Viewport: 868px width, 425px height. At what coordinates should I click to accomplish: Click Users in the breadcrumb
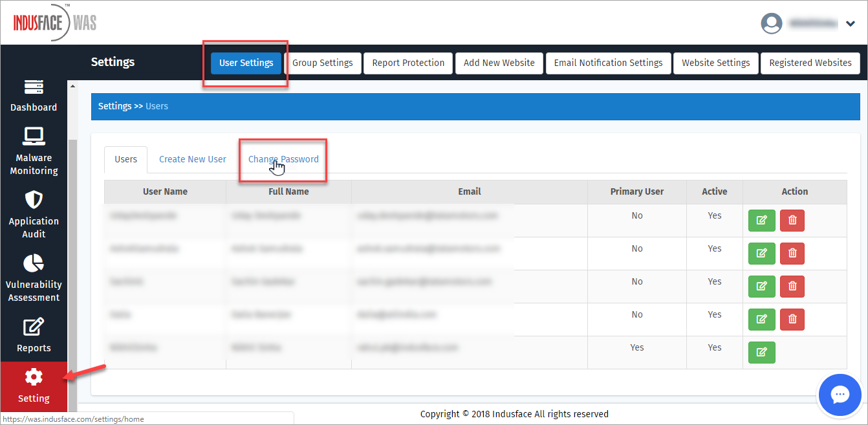coord(157,106)
